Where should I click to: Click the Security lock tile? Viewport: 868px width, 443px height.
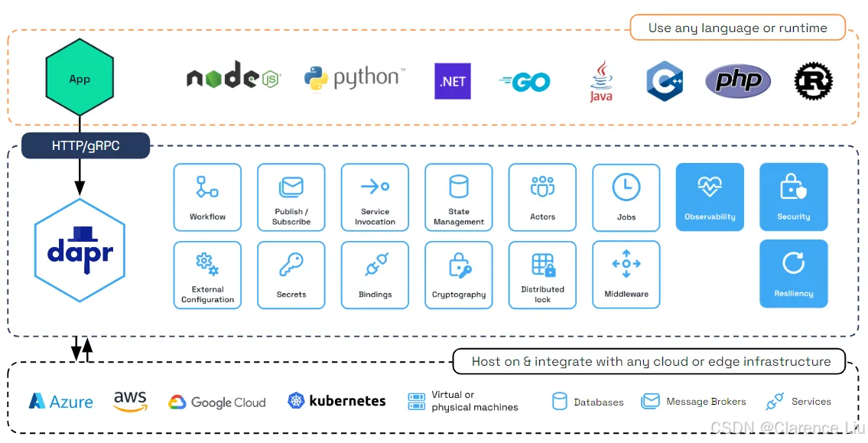[794, 197]
